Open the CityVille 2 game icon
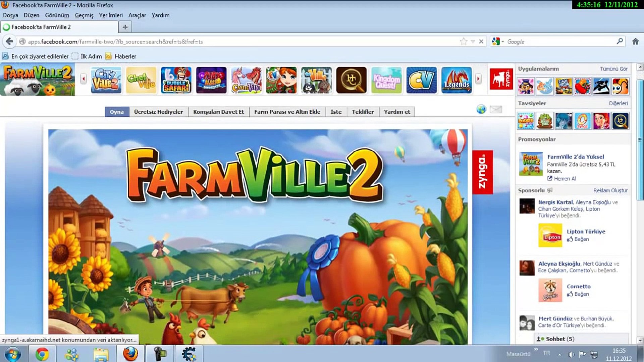This screenshot has width=644, height=362. tap(106, 80)
